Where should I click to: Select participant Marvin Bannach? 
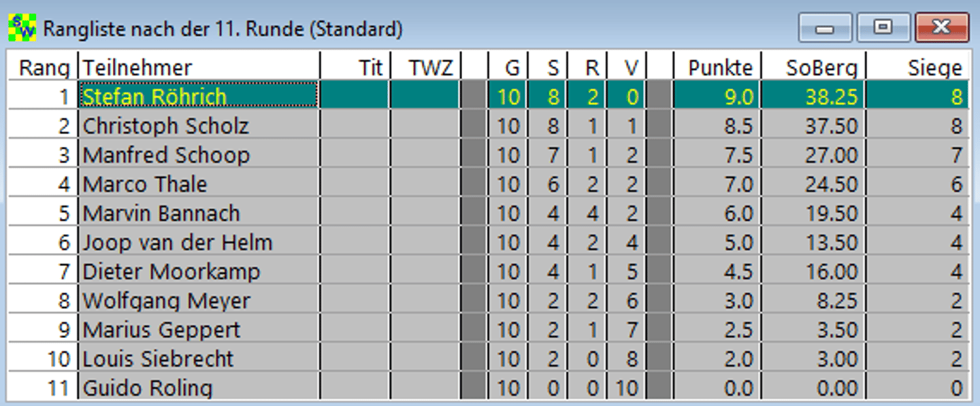coord(161,214)
